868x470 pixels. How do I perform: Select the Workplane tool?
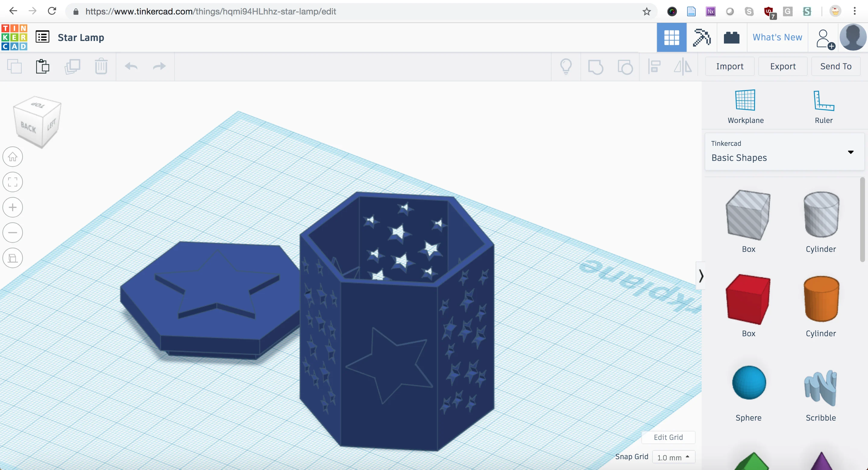(x=745, y=107)
